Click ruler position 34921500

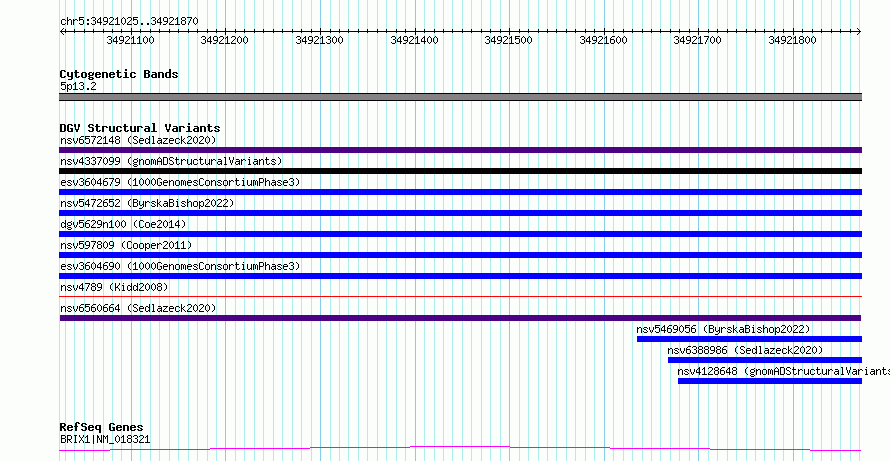[x=509, y=40]
